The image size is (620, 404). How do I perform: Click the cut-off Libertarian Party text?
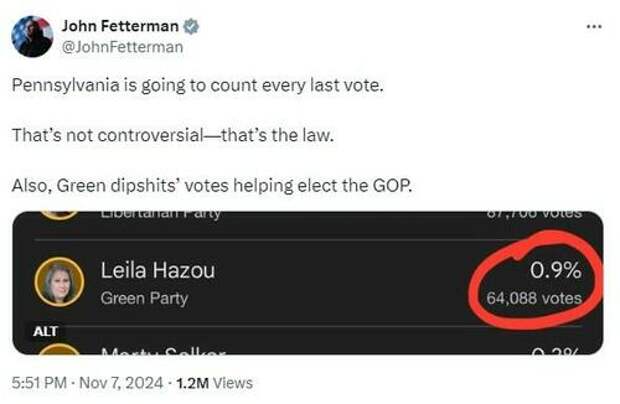click(x=160, y=215)
